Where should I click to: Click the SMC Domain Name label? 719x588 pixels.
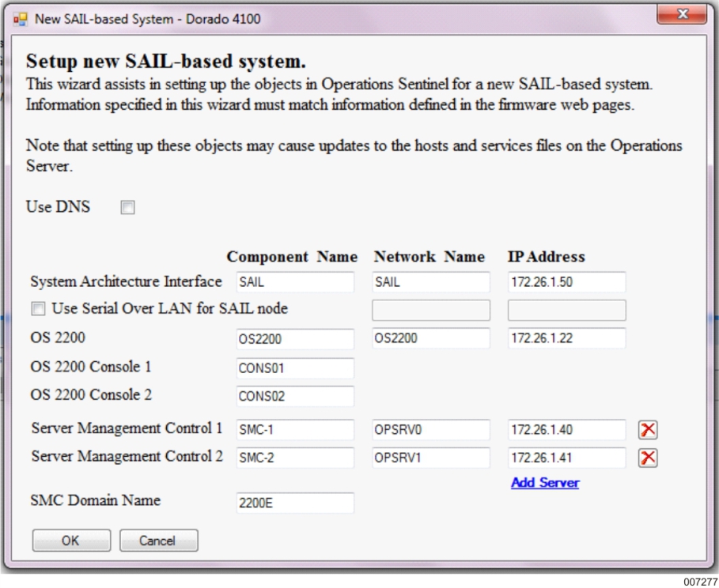(96, 500)
